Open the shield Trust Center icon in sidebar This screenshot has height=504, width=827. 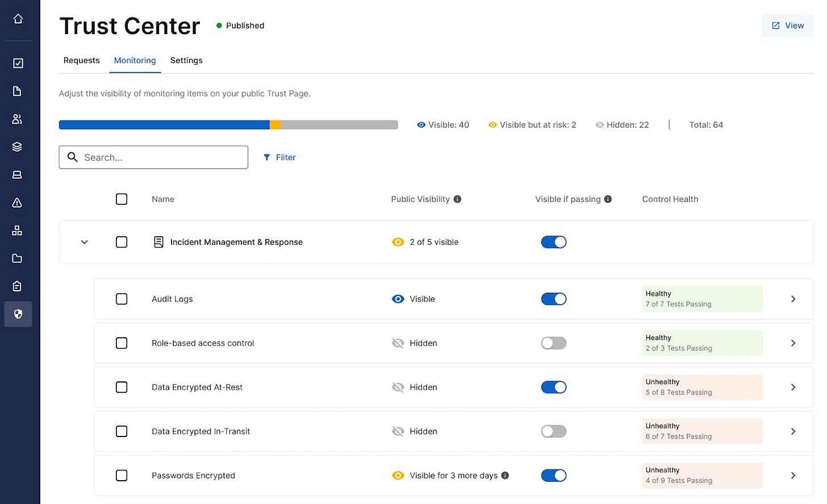coord(18,314)
